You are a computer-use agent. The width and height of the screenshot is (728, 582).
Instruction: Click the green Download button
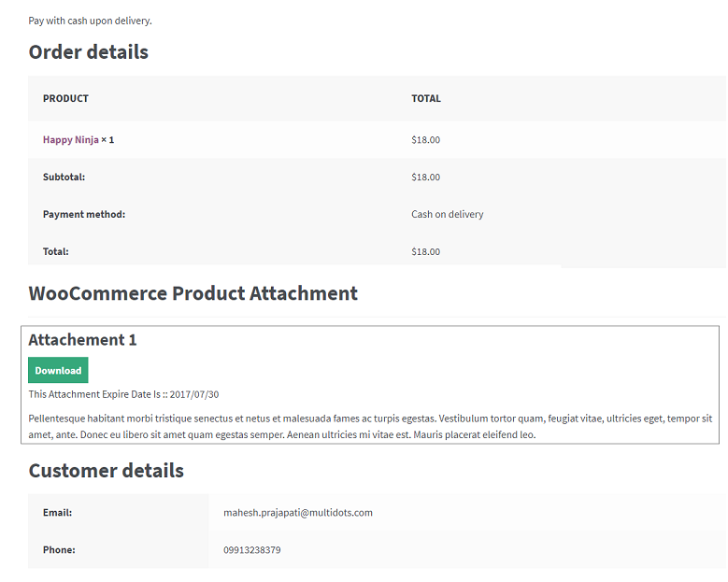(x=58, y=370)
